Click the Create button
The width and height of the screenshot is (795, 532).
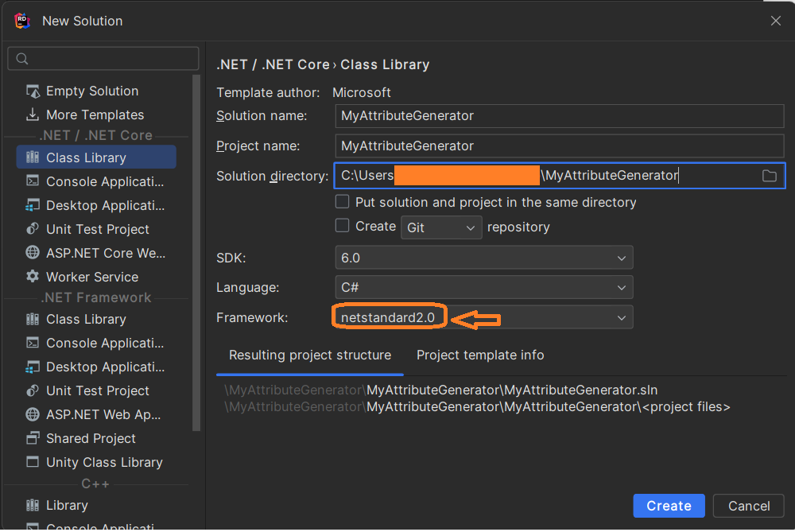(x=669, y=506)
